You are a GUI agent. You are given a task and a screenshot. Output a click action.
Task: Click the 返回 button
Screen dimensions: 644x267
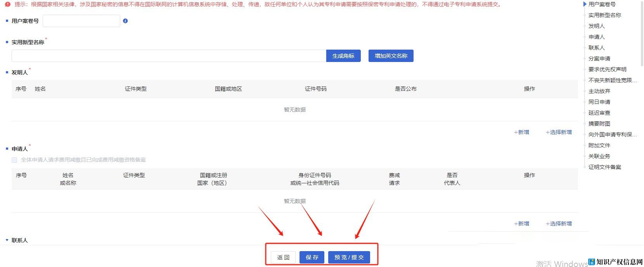283,257
